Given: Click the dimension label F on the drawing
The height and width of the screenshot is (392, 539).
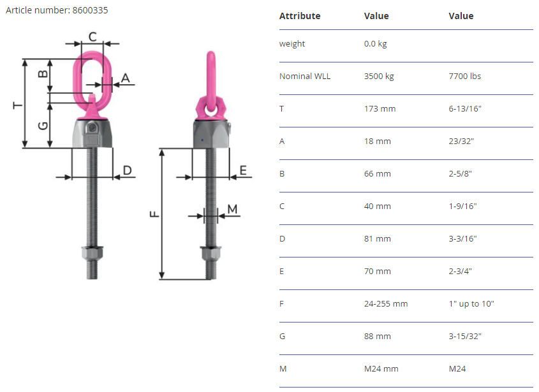Looking at the screenshot, I should click(x=154, y=214).
